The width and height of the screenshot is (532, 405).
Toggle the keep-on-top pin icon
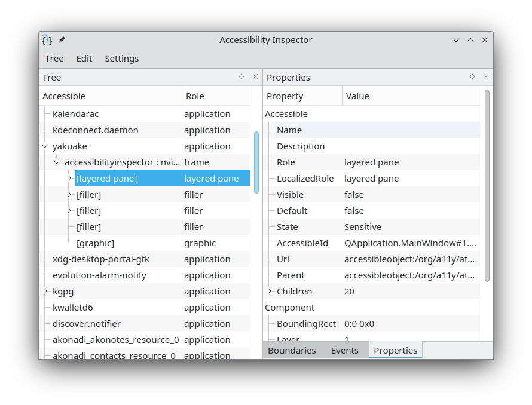62,39
